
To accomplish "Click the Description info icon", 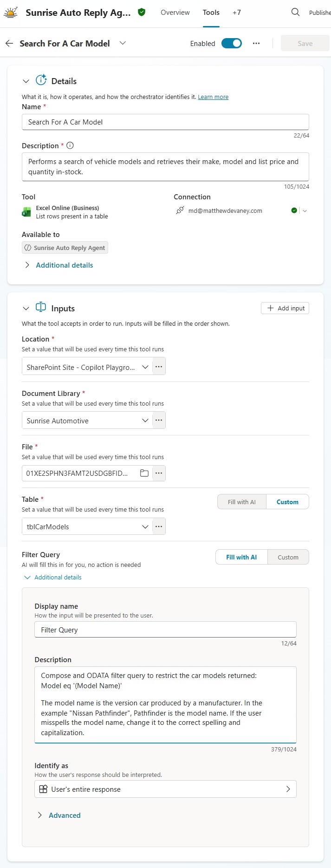I will (x=70, y=145).
